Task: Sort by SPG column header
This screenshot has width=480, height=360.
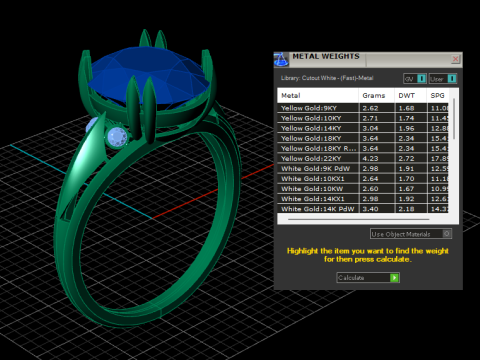Action: pos(438,96)
